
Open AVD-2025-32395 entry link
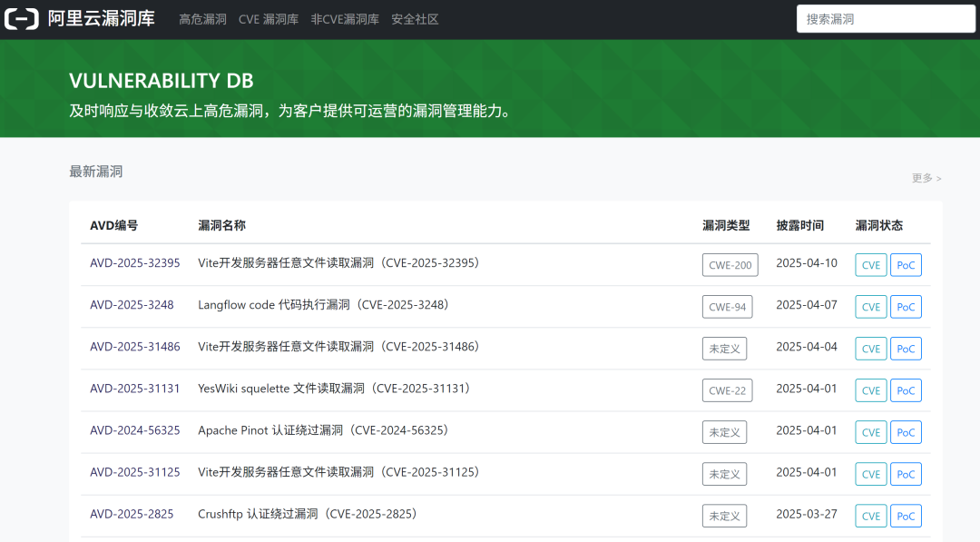coord(135,263)
